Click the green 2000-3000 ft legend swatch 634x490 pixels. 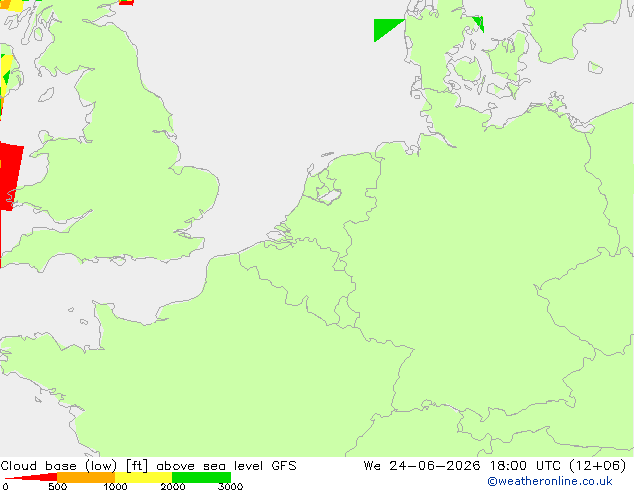coord(201,477)
